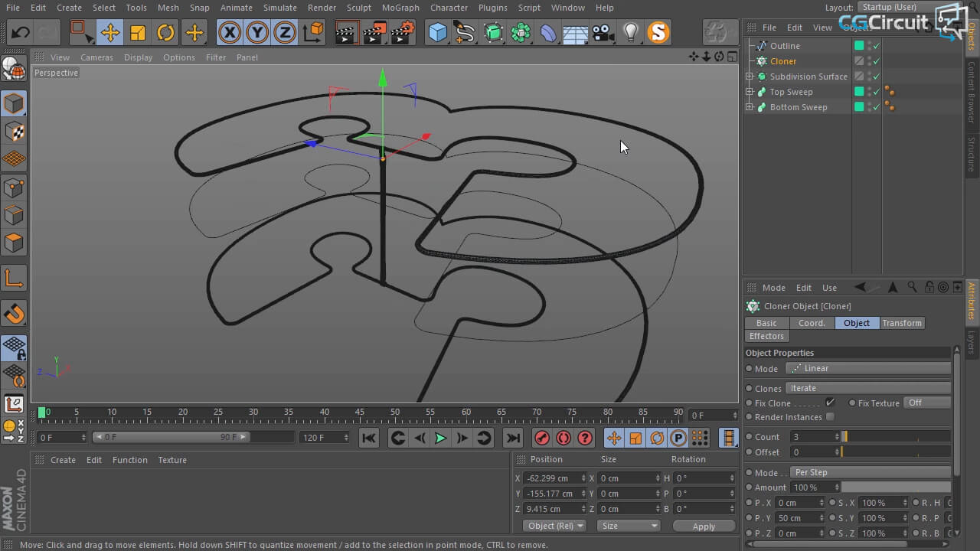This screenshot has height=551, width=980.
Task: Add a Cube primitive object
Action: [437, 32]
